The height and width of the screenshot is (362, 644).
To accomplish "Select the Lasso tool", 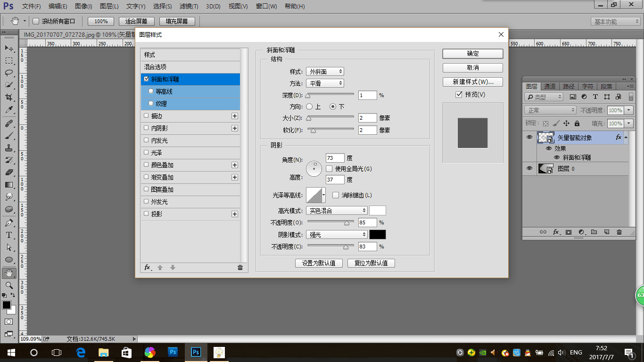I will click(9, 73).
